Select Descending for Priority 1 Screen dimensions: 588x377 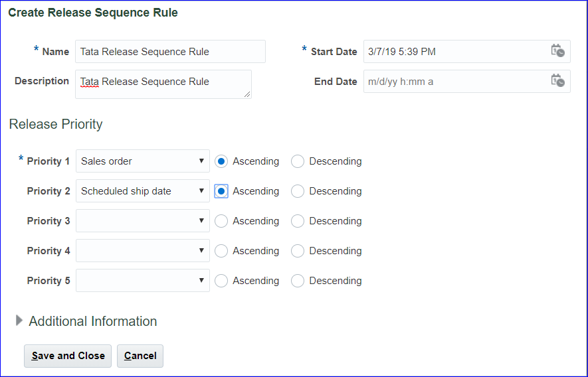(298, 161)
